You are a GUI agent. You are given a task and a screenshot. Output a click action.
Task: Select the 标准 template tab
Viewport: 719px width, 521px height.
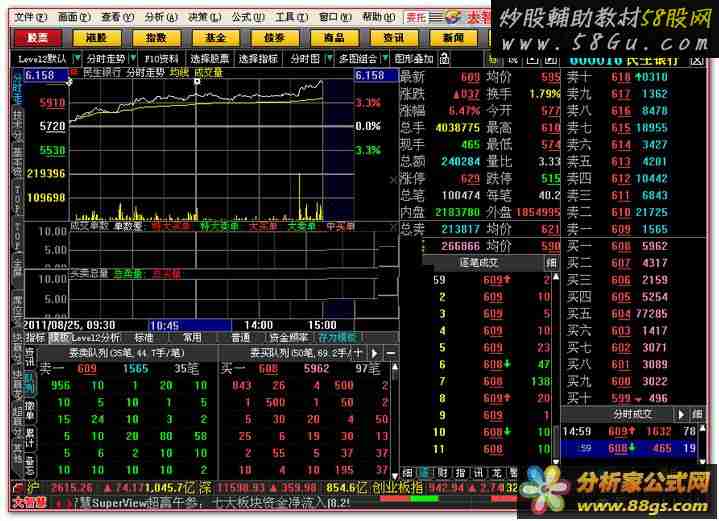pyautogui.click(x=143, y=338)
